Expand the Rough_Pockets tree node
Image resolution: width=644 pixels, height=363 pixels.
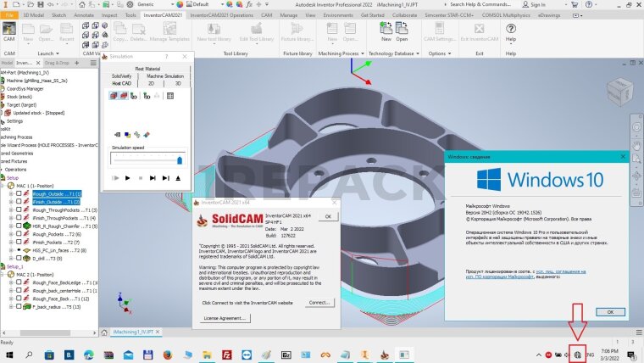[x=12, y=233]
